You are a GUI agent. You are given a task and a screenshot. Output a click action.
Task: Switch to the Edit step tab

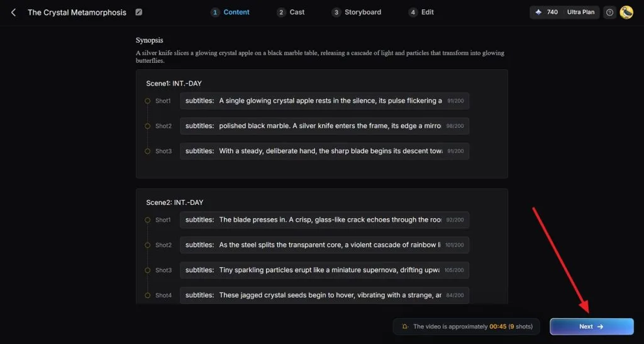click(421, 13)
